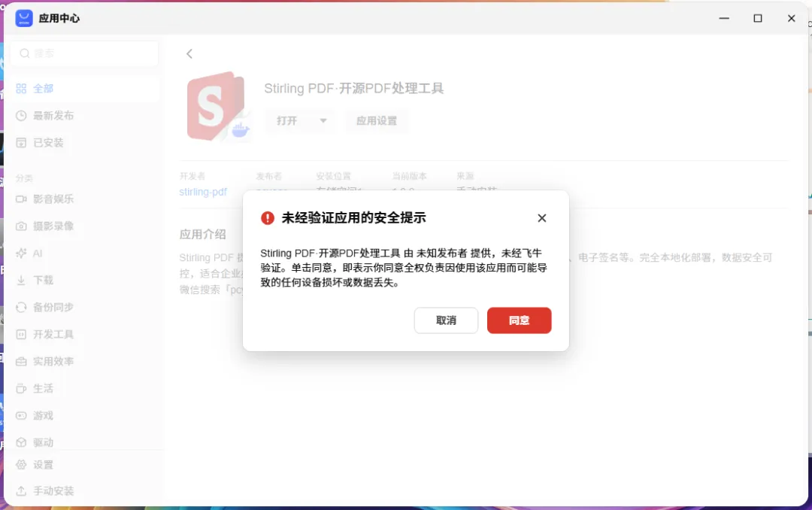Click the 分类 sidebar heading
Screen dimensions: 812x510
click(24, 178)
